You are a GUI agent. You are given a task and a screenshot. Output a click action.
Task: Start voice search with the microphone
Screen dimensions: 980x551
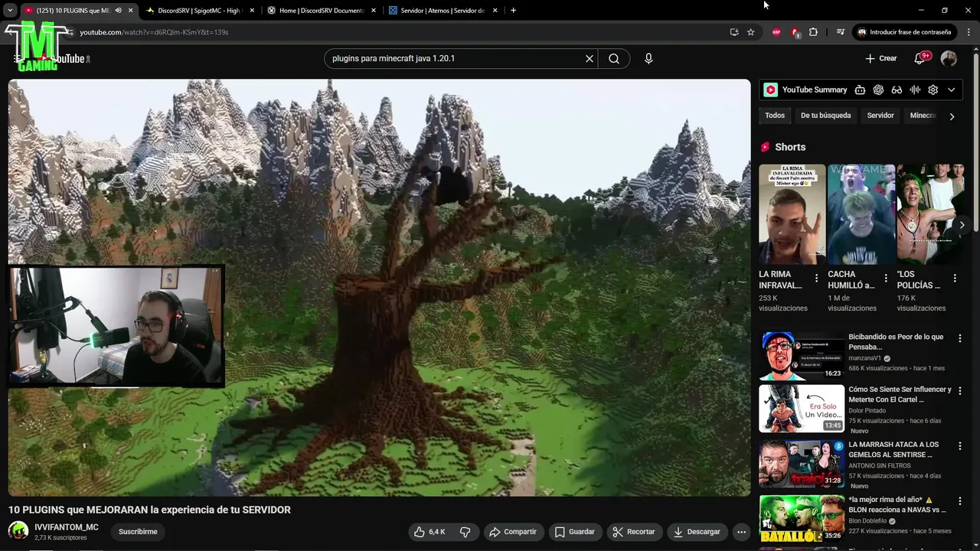[648, 58]
